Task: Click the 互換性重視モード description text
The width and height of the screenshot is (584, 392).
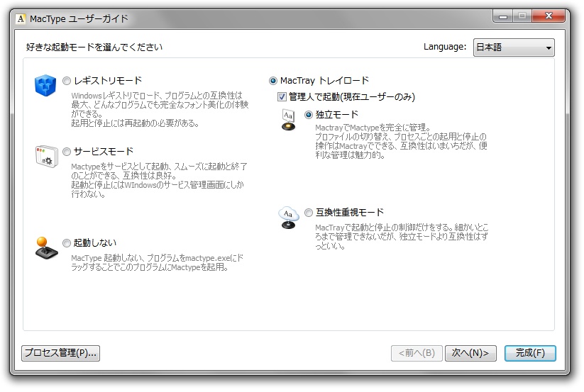Action: point(402,237)
